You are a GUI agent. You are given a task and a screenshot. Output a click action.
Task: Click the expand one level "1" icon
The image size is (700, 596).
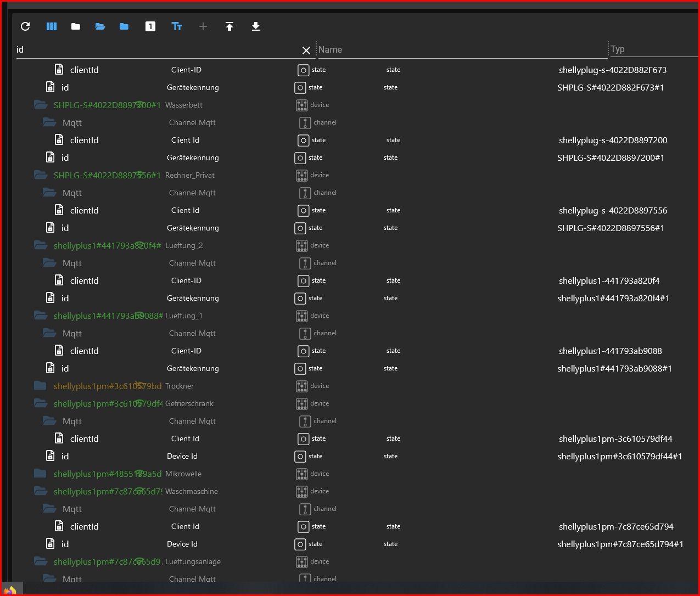[x=150, y=26]
